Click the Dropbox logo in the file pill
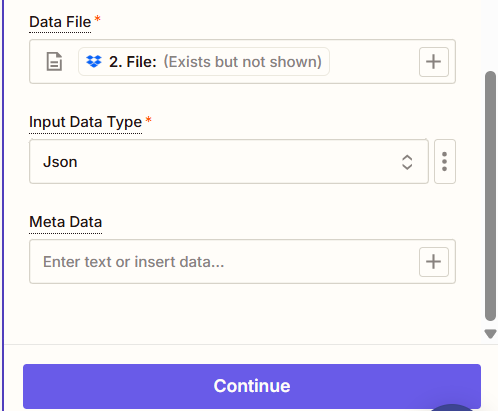This screenshot has height=411, width=498. point(94,61)
